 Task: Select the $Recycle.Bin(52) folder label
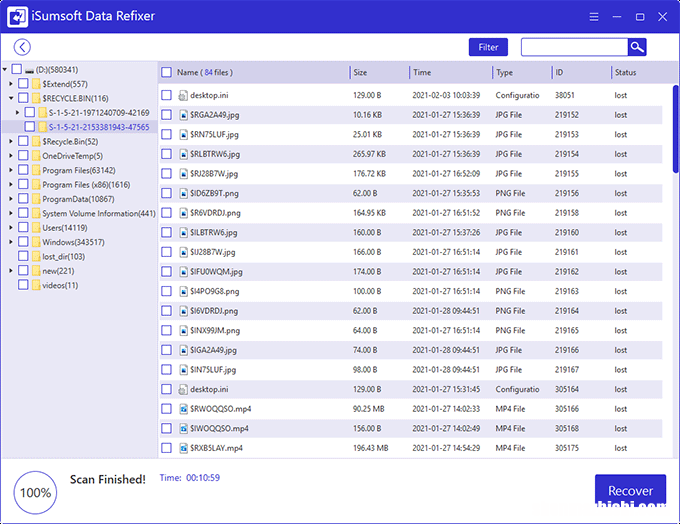(x=70, y=141)
